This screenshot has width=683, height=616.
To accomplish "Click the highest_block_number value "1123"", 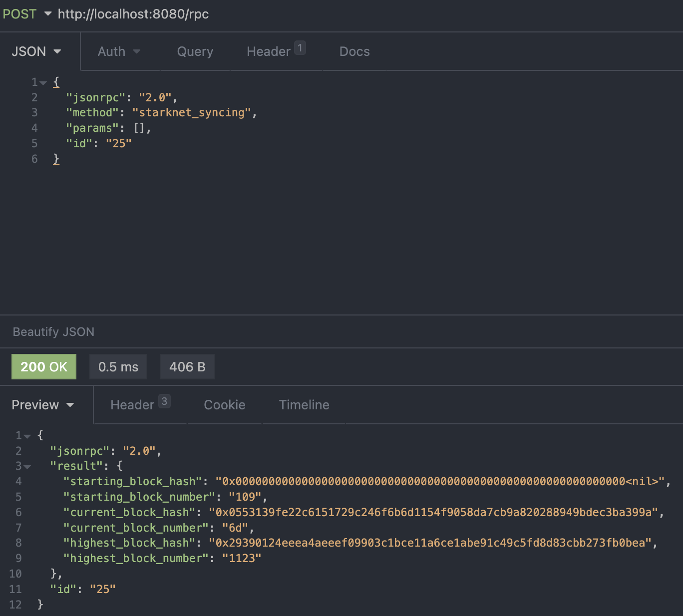I will click(242, 559).
